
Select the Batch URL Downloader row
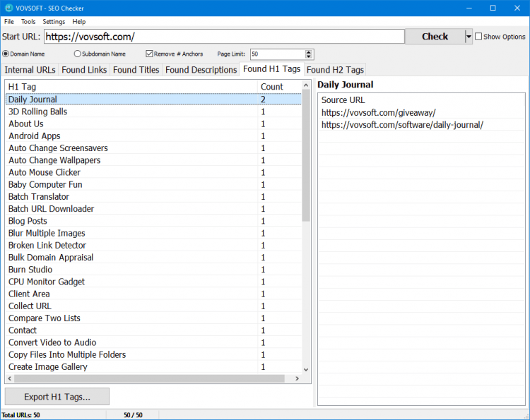click(153, 209)
